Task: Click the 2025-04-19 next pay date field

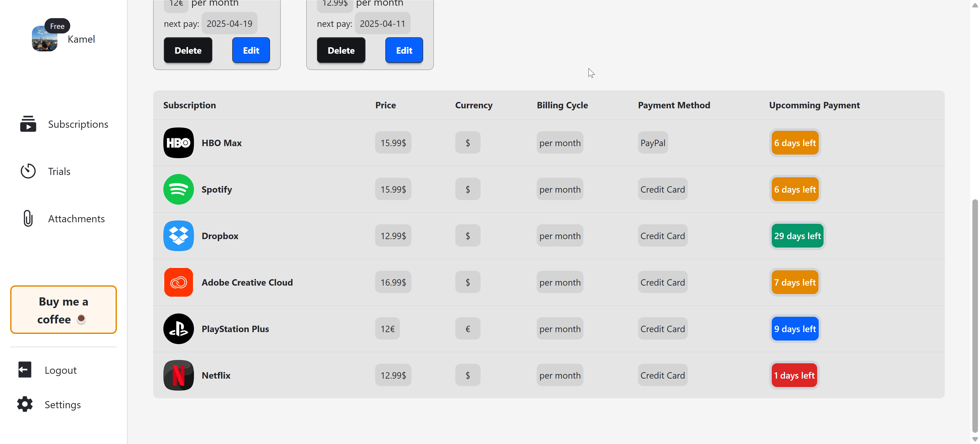Action: tap(229, 24)
